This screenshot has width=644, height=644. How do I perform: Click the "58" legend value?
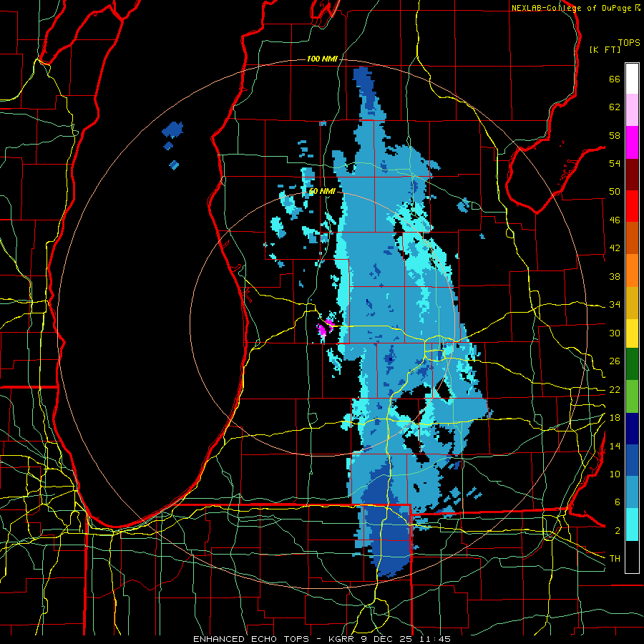tap(615, 135)
